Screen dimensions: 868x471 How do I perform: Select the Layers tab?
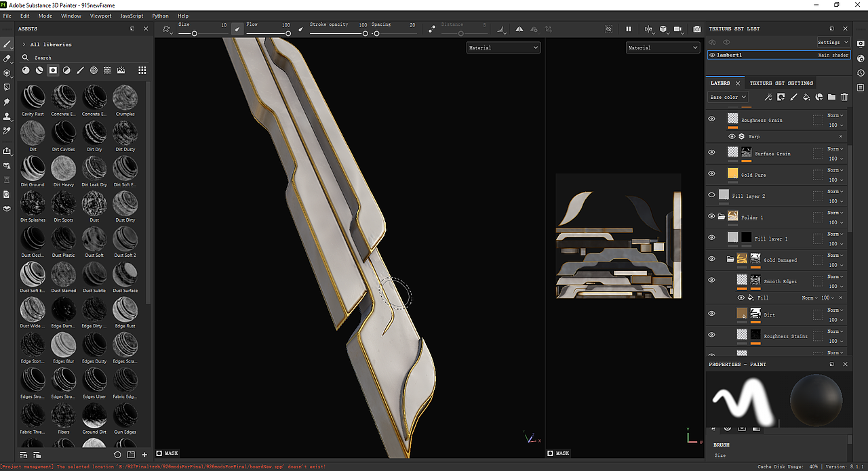720,83
